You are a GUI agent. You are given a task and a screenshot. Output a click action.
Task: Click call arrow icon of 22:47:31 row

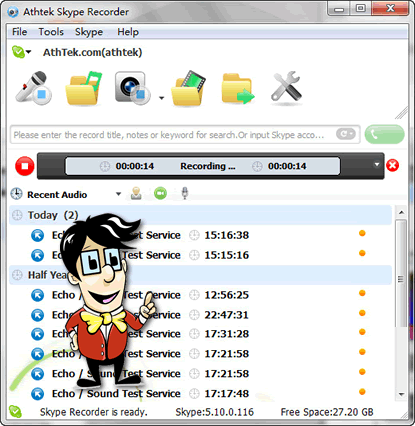click(38, 315)
